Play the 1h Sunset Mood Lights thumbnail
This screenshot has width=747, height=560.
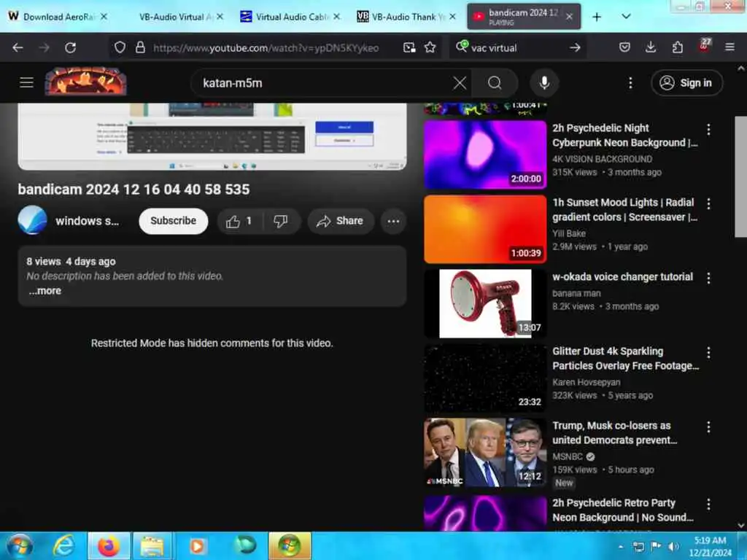point(485,229)
